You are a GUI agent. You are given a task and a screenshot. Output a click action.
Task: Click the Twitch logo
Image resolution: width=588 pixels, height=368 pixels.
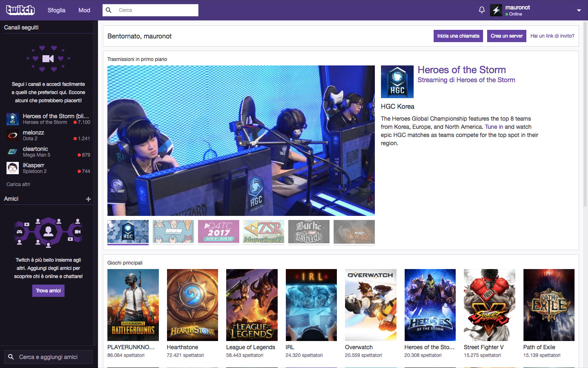click(20, 10)
